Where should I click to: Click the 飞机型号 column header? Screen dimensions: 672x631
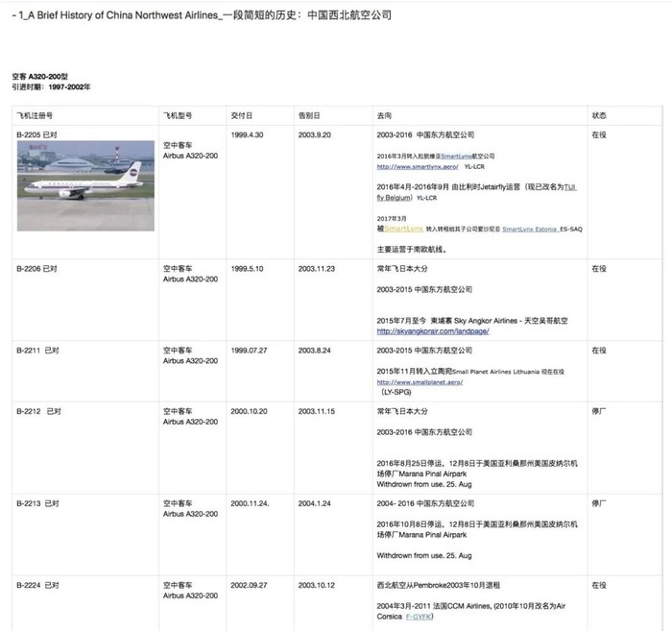coord(178,115)
